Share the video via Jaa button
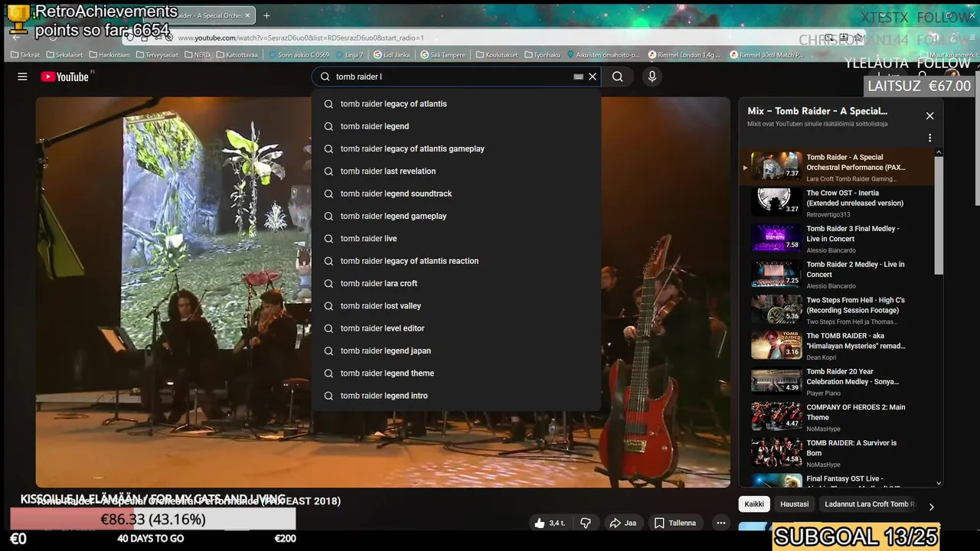Image resolution: width=980 pixels, height=551 pixels. point(623,523)
